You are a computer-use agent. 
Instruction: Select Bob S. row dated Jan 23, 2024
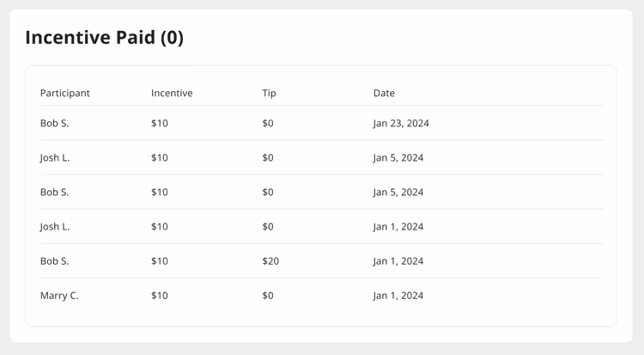point(322,123)
